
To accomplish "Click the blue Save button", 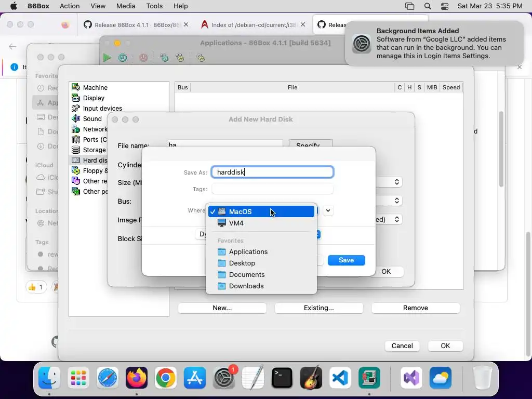I will [347, 260].
